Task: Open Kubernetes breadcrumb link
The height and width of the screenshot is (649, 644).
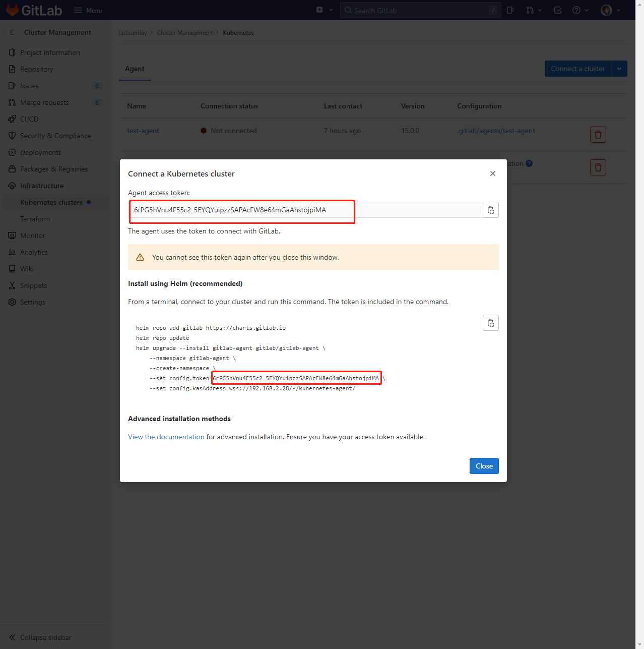Action: (238, 33)
